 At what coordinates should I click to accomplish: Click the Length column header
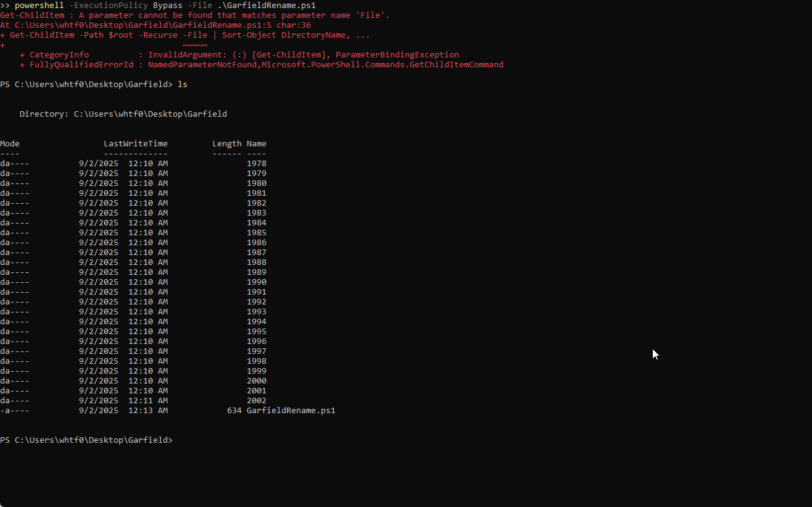pyautogui.click(x=226, y=144)
